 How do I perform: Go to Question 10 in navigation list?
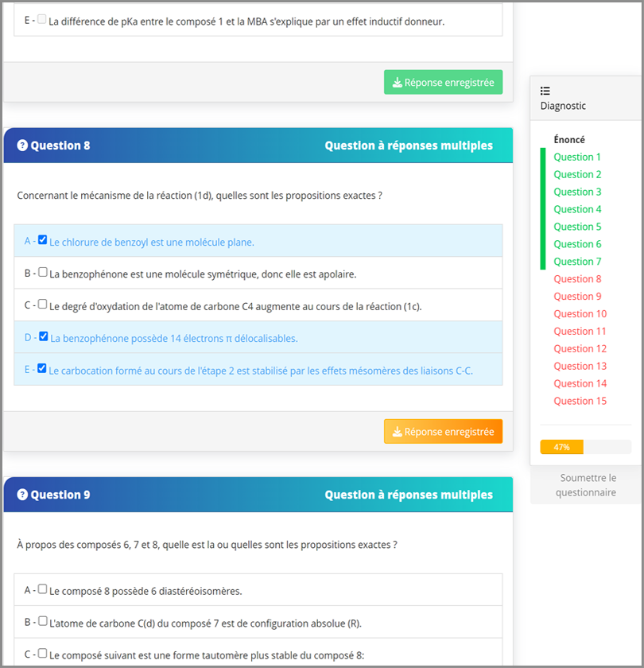click(x=580, y=314)
